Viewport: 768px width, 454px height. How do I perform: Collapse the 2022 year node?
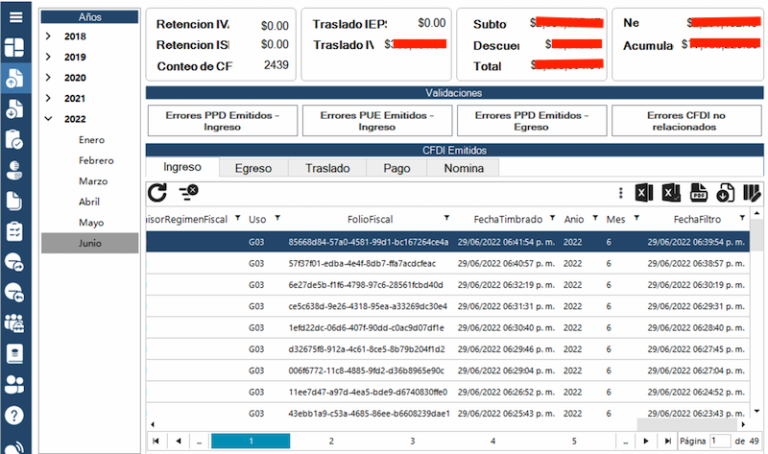[x=48, y=119]
